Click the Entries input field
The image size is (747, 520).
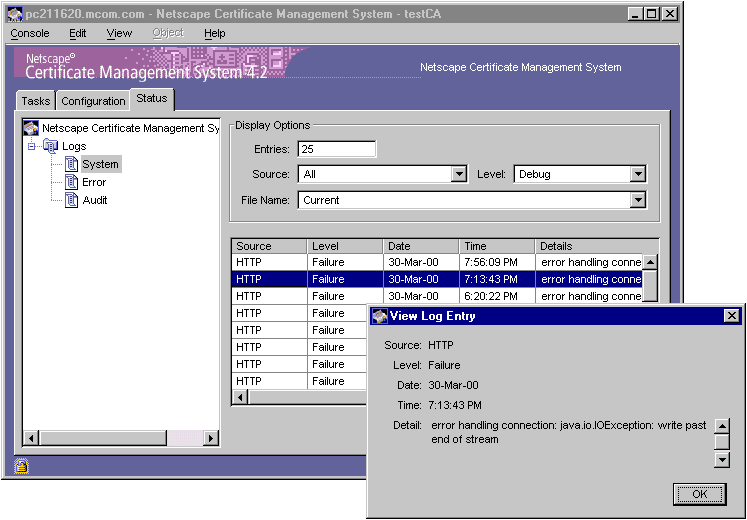(336, 149)
